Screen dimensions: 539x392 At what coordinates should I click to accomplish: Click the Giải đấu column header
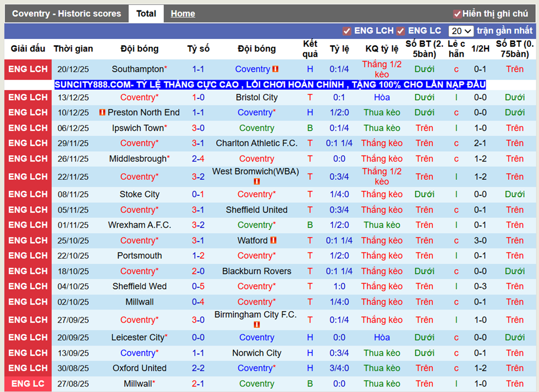28,49
